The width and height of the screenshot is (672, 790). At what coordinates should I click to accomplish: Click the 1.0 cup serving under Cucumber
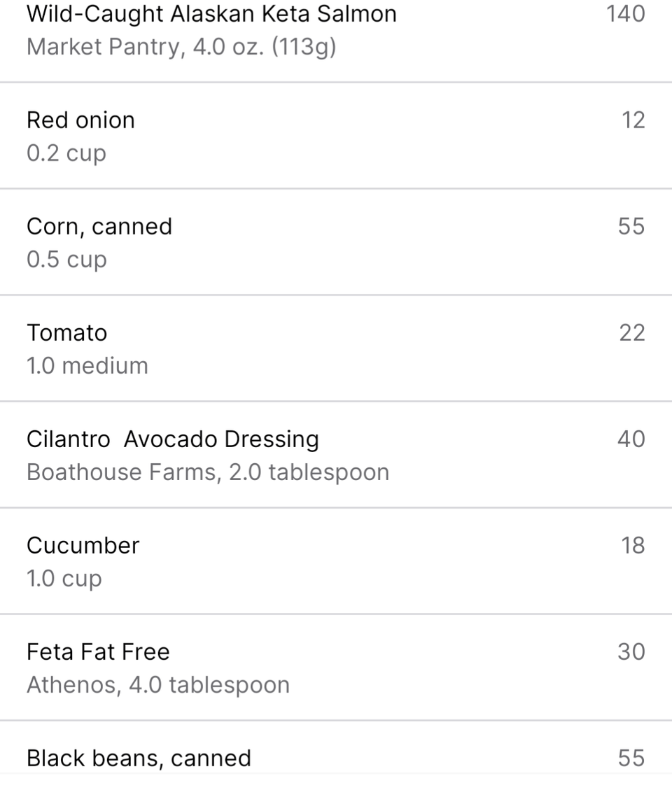[x=64, y=579]
